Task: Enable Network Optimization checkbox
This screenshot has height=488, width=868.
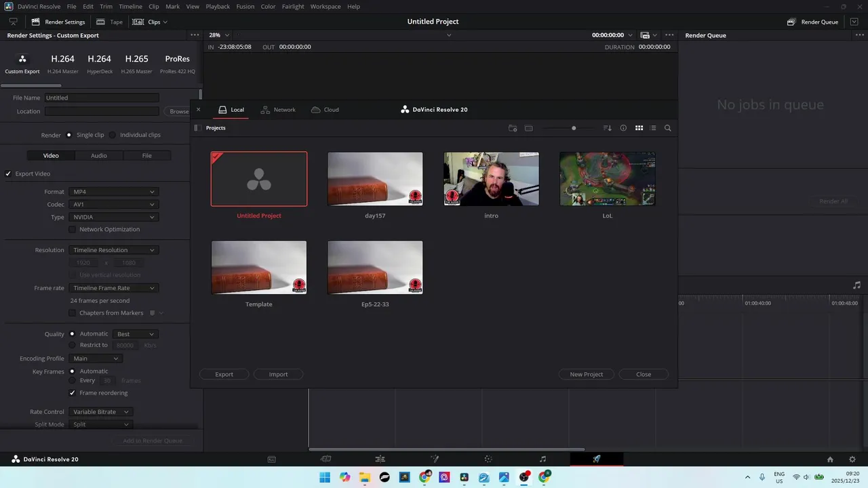Action: pyautogui.click(x=73, y=229)
